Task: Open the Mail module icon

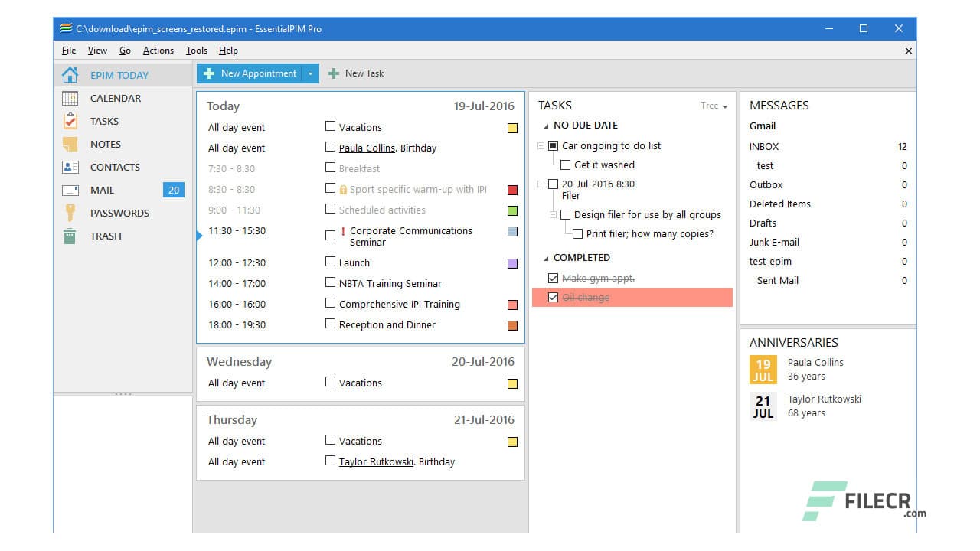Action: [x=70, y=190]
